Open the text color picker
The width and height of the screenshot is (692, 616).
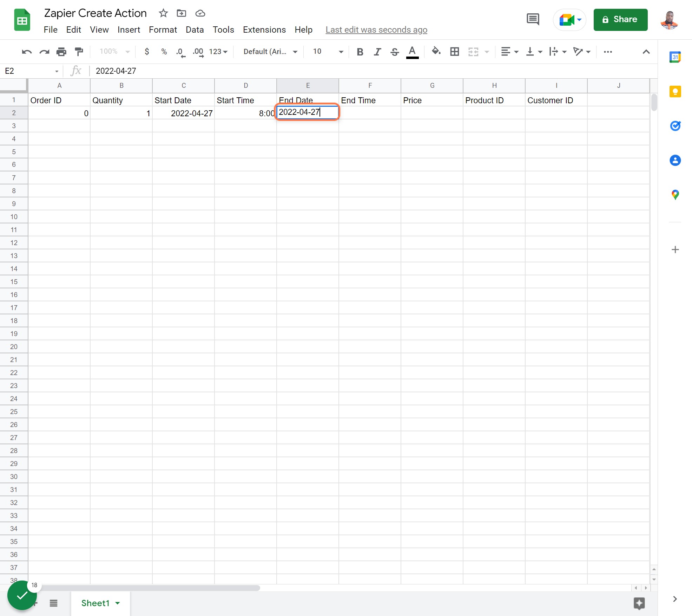[412, 52]
